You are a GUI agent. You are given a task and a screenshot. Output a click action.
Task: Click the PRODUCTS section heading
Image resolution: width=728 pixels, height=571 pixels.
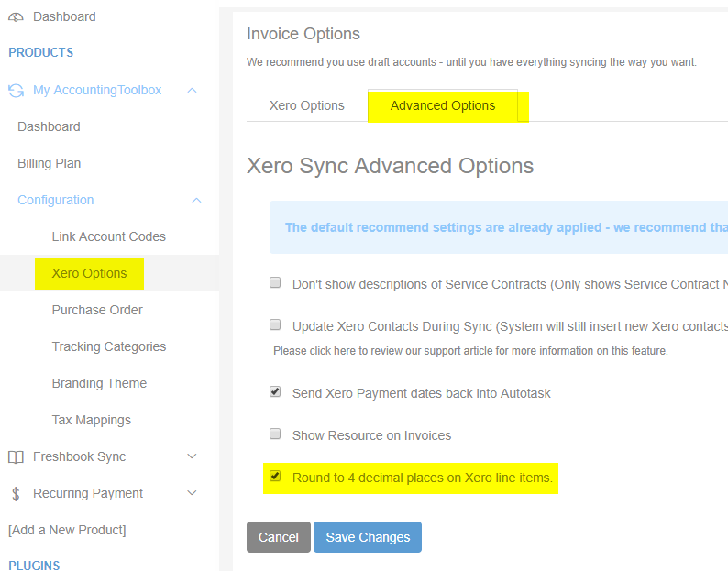coord(41,52)
